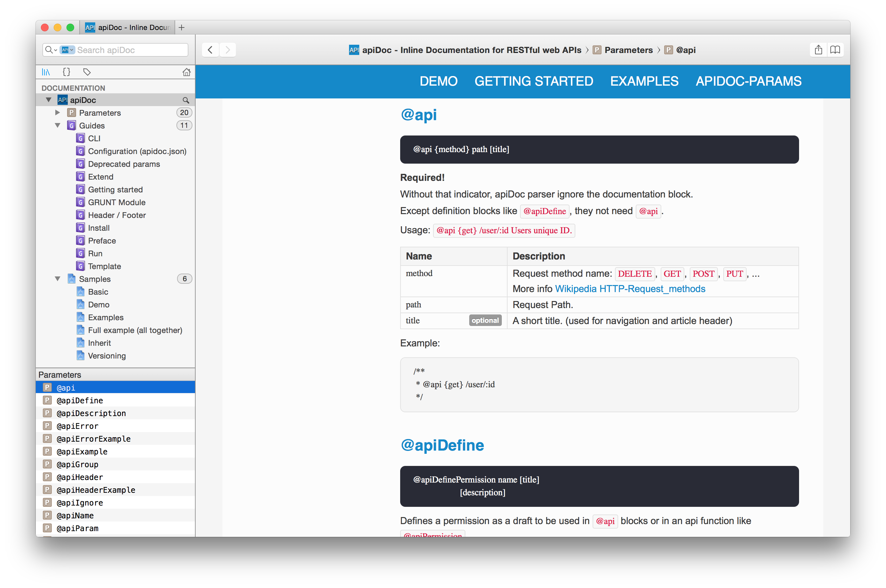886x588 pixels.
Task: Click the tag icon in sidebar toolbar
Action: click(87, 72)
